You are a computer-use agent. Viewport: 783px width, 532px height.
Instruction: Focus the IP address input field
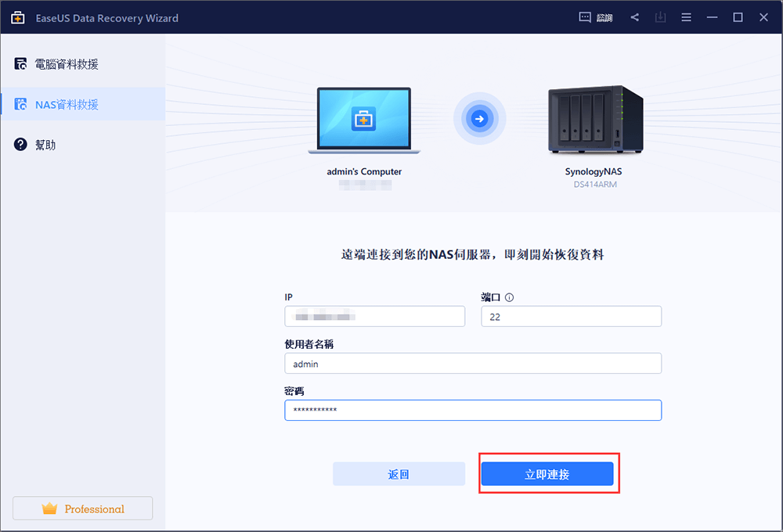click(x=374, y=316)
